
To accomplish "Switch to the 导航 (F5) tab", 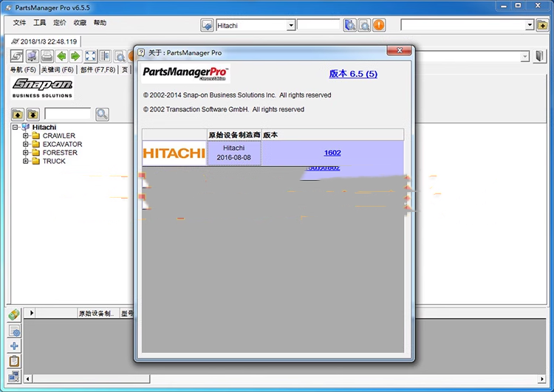I will click(23, 69).
